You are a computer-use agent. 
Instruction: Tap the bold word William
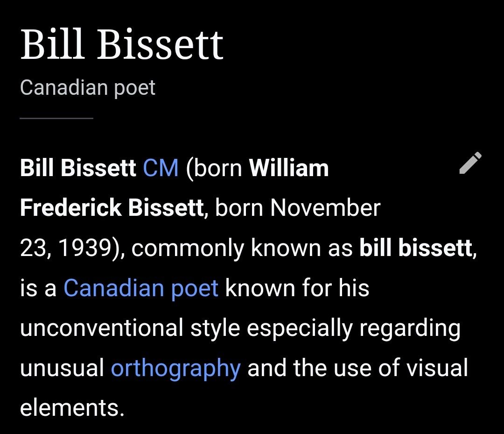(289, 168)
